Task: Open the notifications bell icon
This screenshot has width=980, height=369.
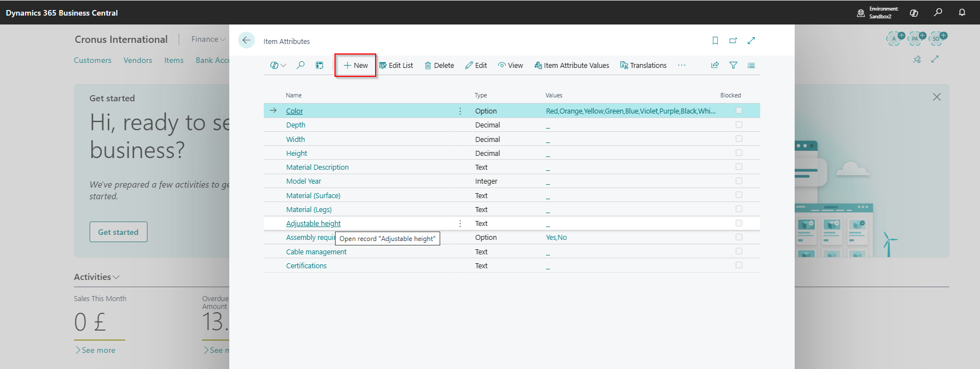Action: (962, 12)
